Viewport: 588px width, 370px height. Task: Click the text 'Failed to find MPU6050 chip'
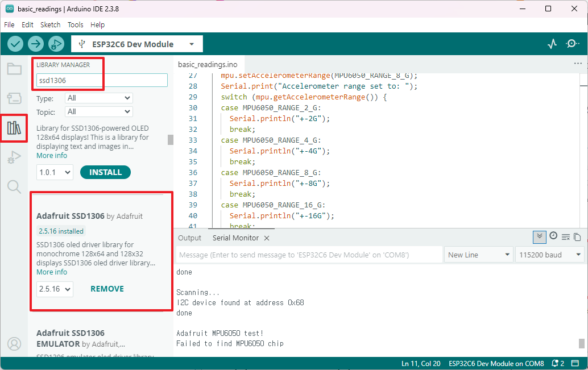tap(230, 343)
